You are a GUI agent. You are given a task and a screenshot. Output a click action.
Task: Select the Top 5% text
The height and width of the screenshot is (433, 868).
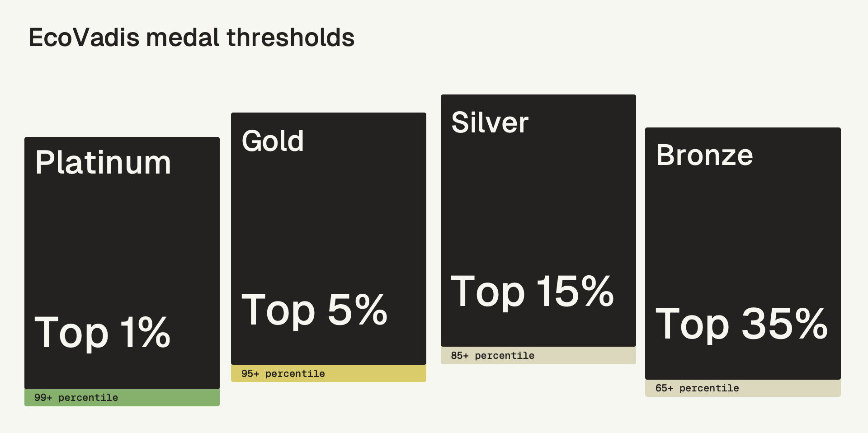click(314, 310)
